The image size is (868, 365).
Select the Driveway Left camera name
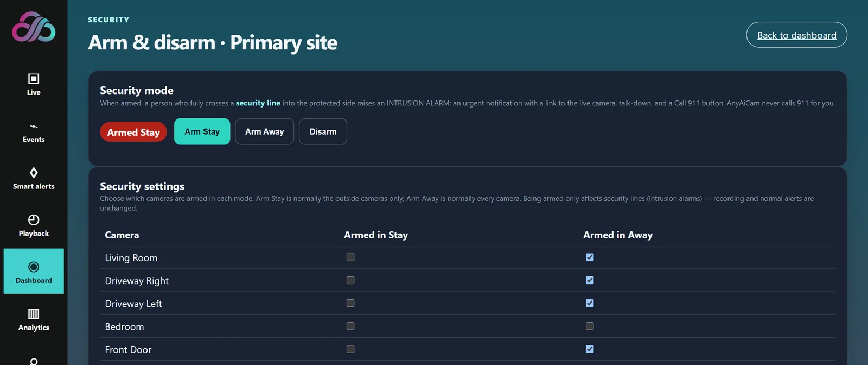[133, 304]
